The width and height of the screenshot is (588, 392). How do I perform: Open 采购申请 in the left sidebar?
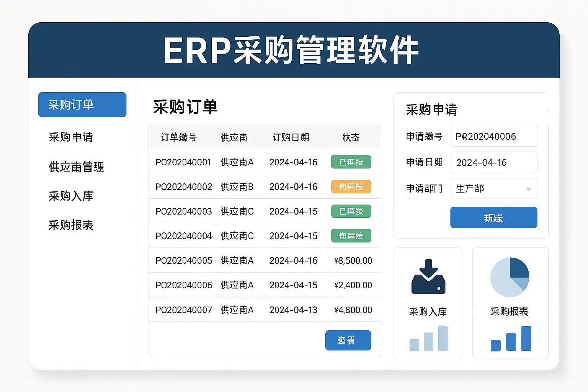(71, 137)
